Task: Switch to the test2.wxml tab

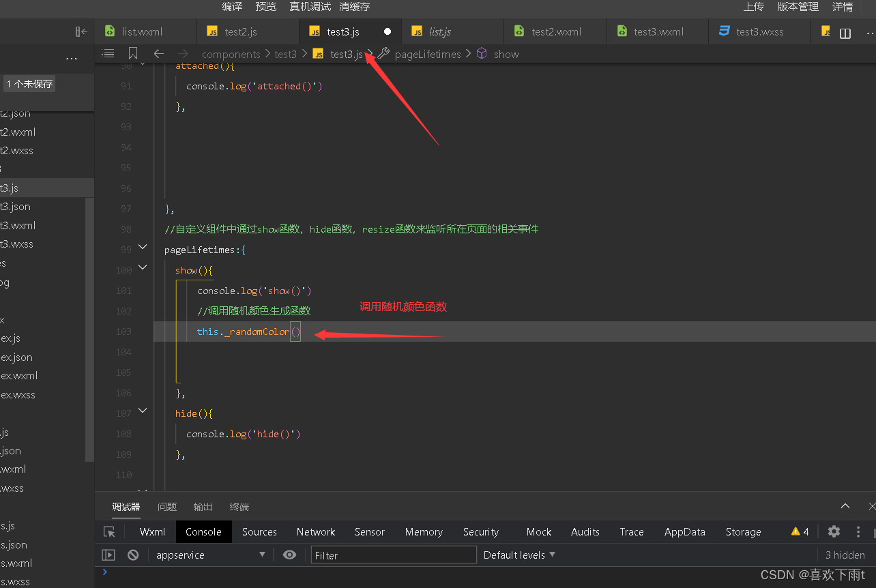Action: pos(555,31)
